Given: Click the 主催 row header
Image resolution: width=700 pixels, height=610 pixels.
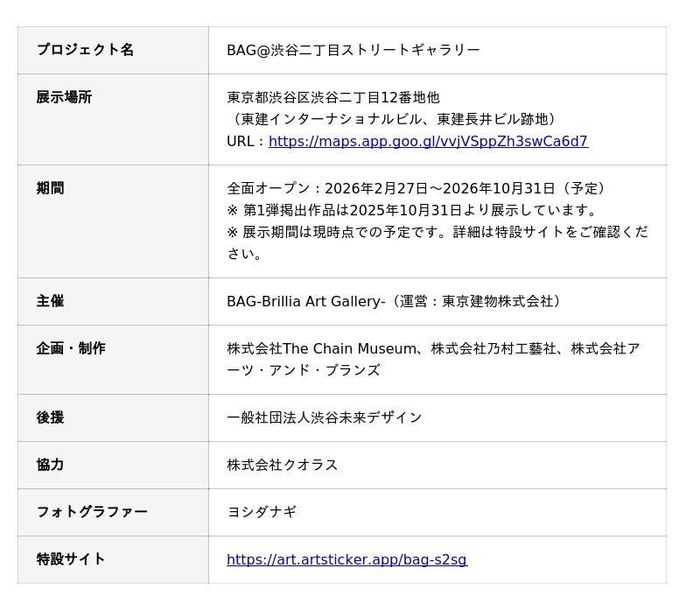Looking at the screenshot, I should (50, 301).
